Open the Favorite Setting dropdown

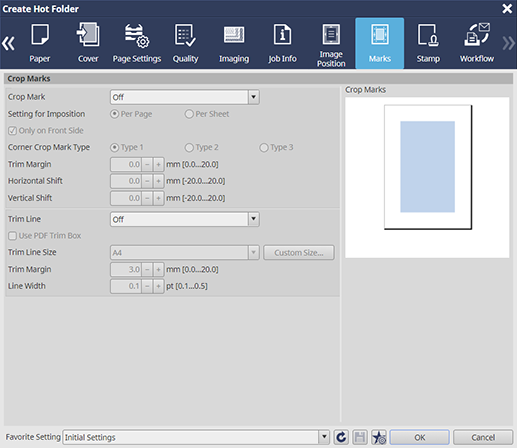click(196, 437)
